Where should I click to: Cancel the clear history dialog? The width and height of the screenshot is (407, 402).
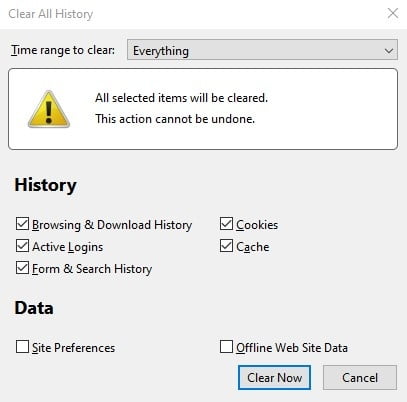tap(360, 378)
